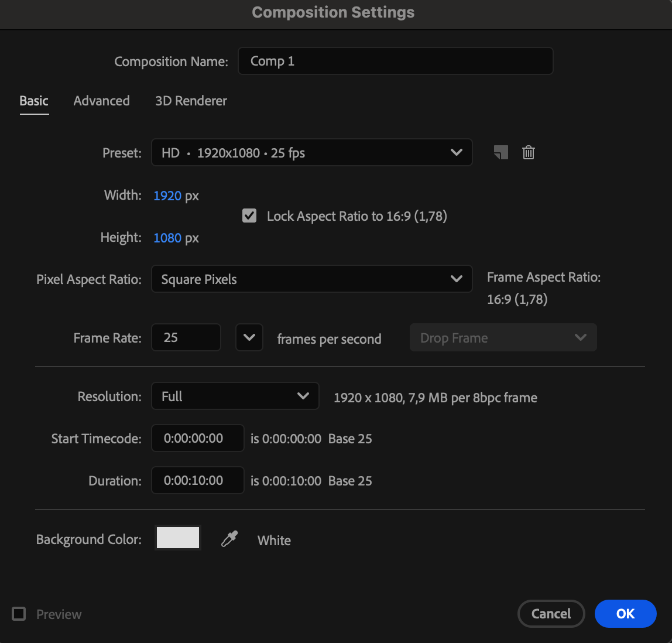Open frame rate presets arrow

[249, 338]
